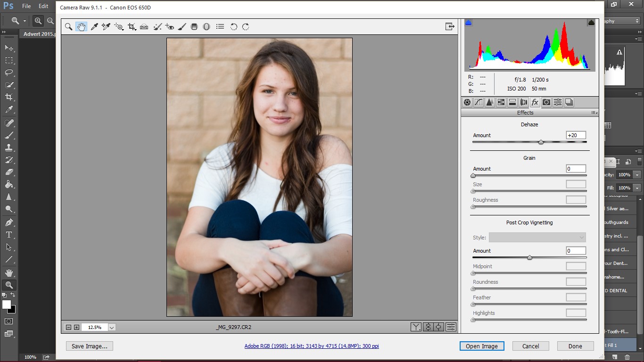The width and height of the screenshot is (644, 362).
Task: Select the Move tool in Photoshop toolbox
Action: point(9,48)
